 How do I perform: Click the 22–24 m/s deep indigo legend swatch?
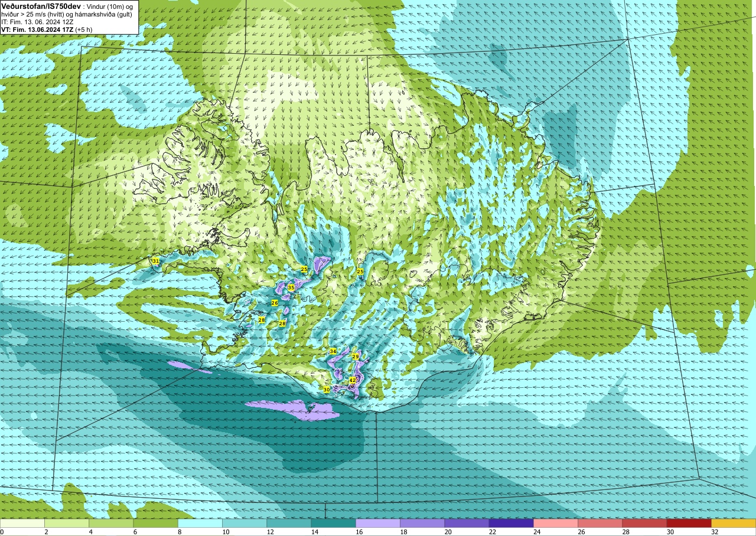tap(511, 523)
